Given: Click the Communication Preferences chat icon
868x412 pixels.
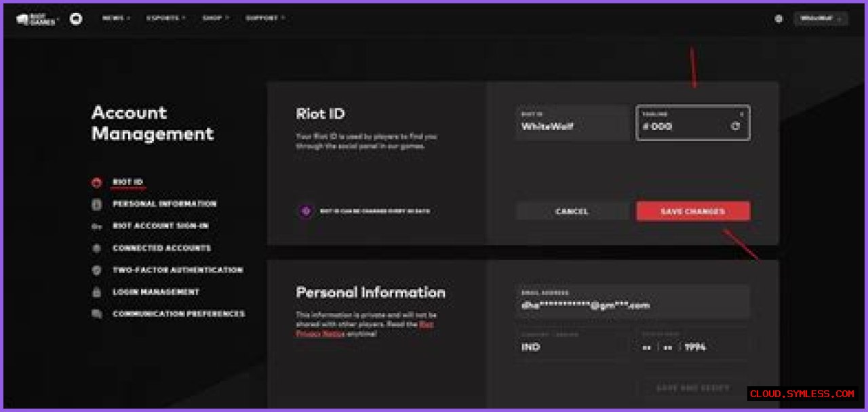Looking at the screenshot, I should (x=97, y=314).
